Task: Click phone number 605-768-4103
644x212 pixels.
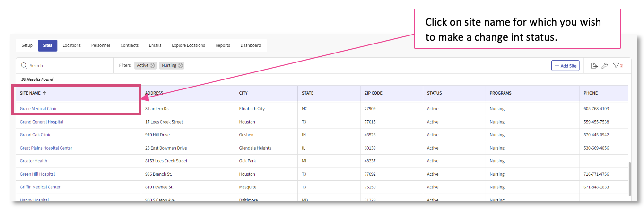Action: [596, 109]
